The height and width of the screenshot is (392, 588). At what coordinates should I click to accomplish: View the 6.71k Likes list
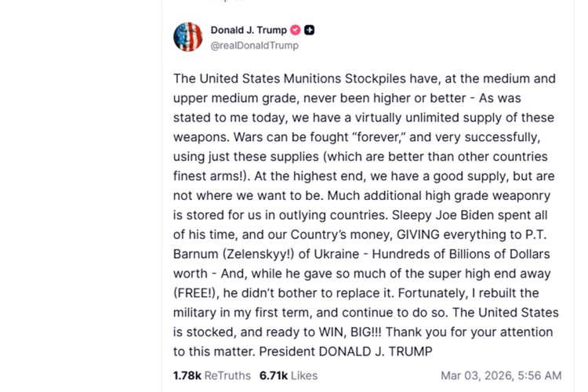pyautogui.click(x=272, y=376)
